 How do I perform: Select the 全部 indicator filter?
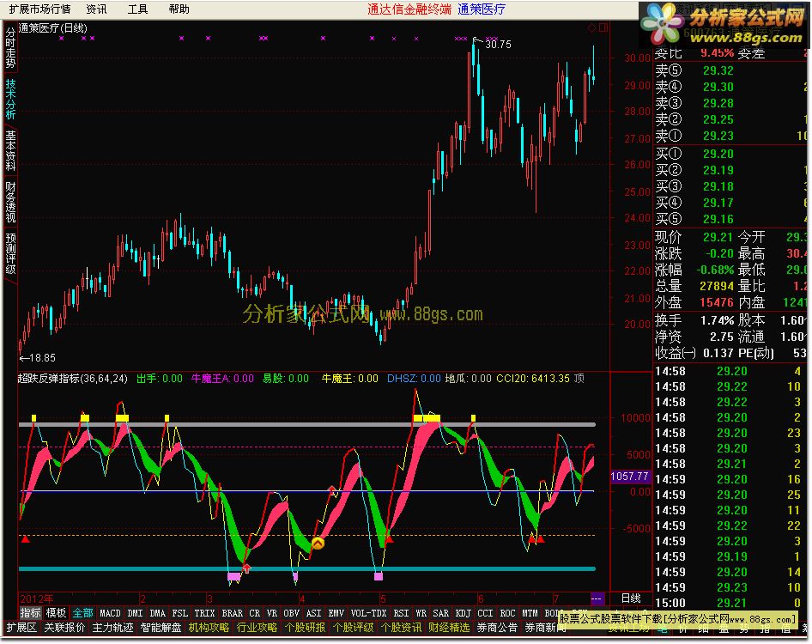click(x=82, y=613)
